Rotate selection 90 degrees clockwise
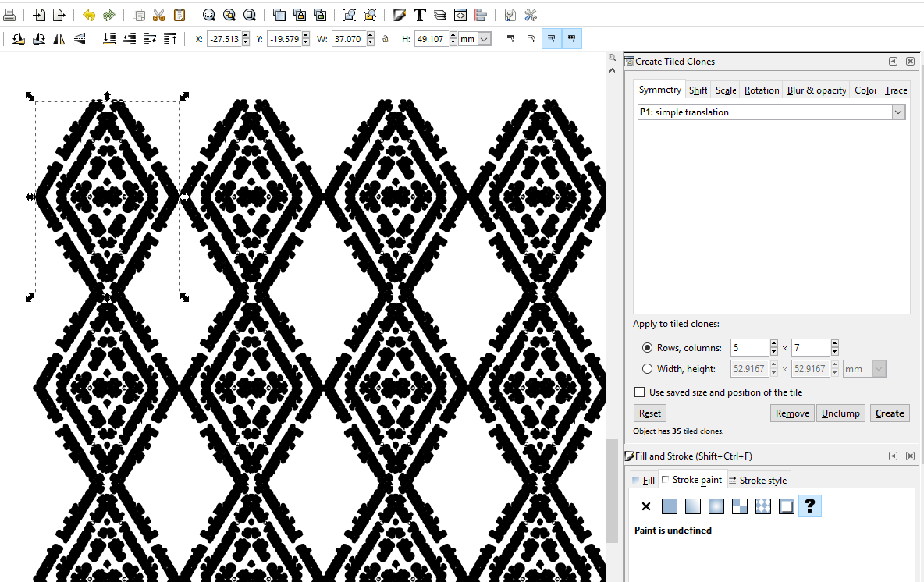The width and height of the screenshot is (924, 582). tap(39, 38)
